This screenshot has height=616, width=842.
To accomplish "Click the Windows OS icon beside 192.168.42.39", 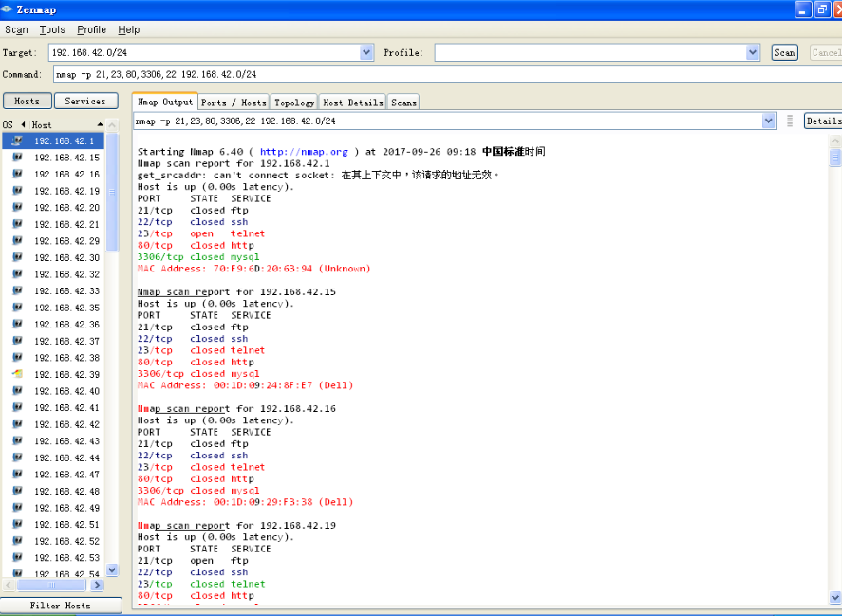I will (16, 374).
